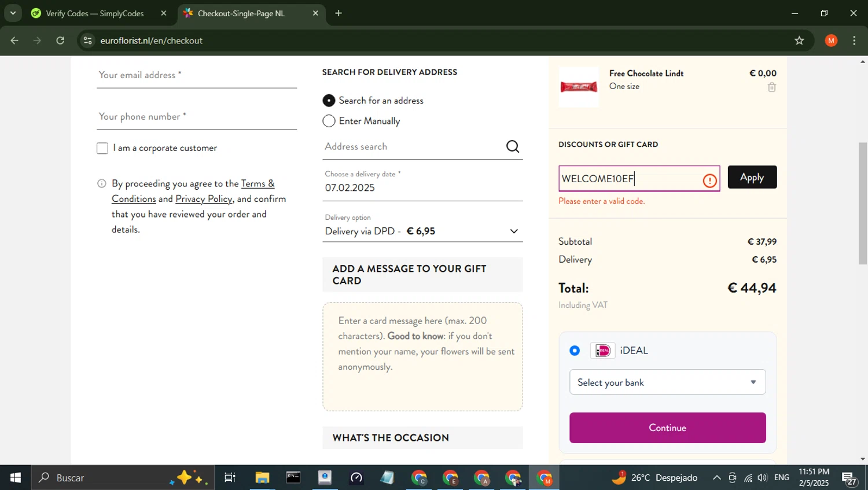Image resolution: width=868 pixels, height=490 pixels.
Task: Apply the discount code
Action: (752, 177)
